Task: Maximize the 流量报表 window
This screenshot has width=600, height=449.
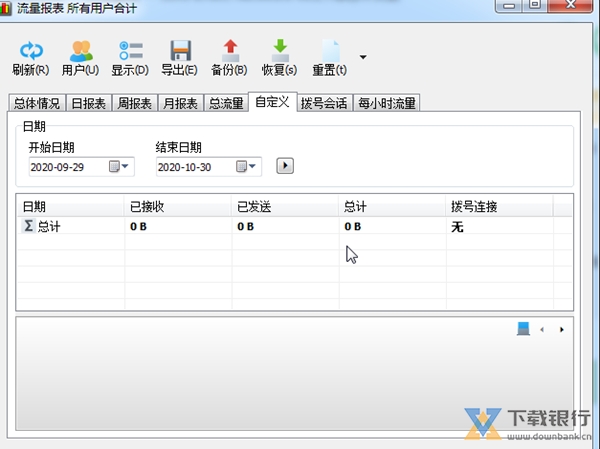Action: [x=535, y=5]
